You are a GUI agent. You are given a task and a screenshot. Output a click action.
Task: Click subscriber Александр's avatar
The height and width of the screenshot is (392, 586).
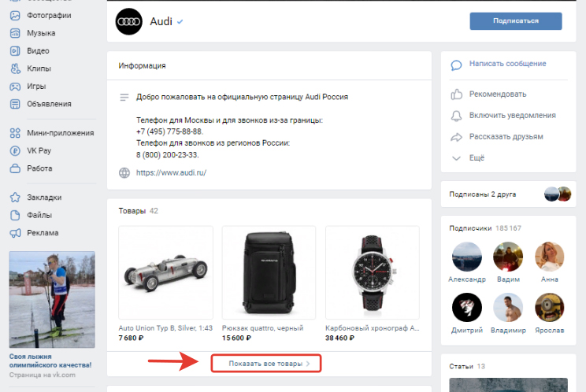467,257
